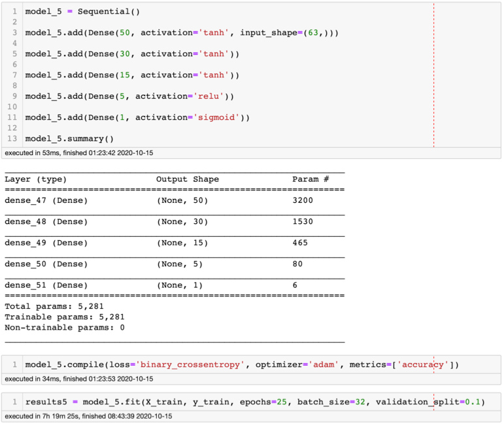504x426 pixels.
Task: Click 'epochs=25' in the fit call
Action: 263,402
